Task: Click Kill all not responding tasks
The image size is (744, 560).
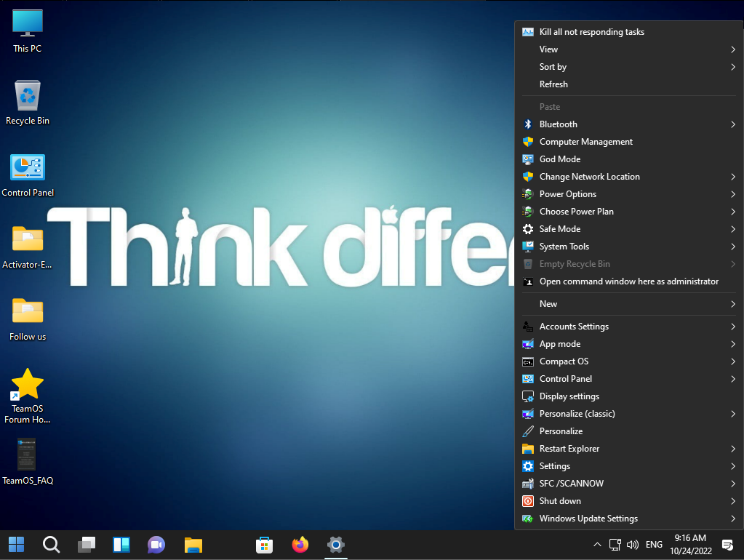Action: (x=591, y=32)
